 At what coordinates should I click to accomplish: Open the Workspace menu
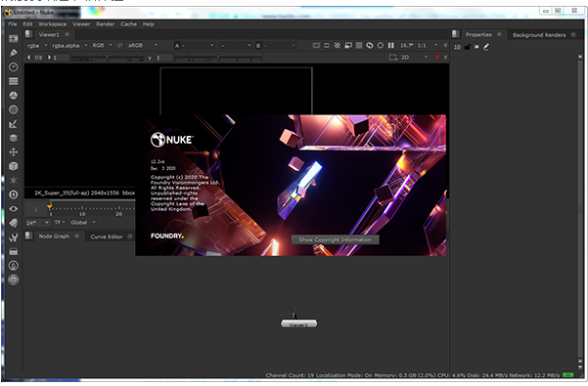[52, 24]
